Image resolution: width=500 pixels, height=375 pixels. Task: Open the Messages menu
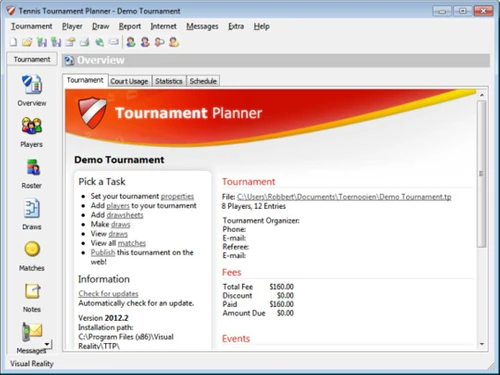(202, 26)
